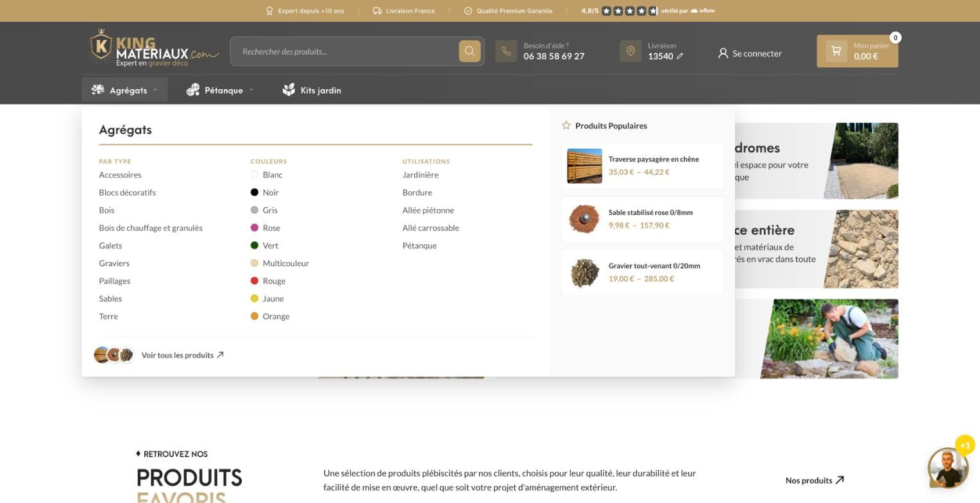The height and width of the screenshot is (503, 980).
Task: Click the Produits Populaires star icon
Action: 566,126
